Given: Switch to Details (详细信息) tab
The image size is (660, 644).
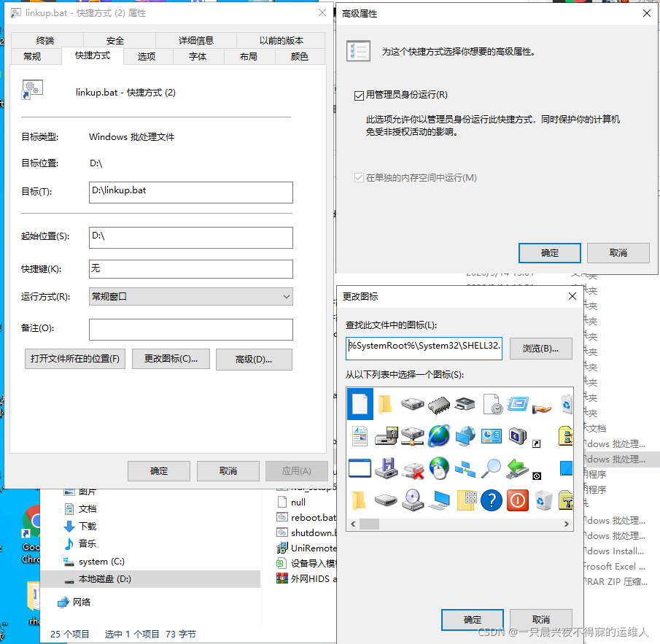Looking at the screenshot, I should point(195,40).
